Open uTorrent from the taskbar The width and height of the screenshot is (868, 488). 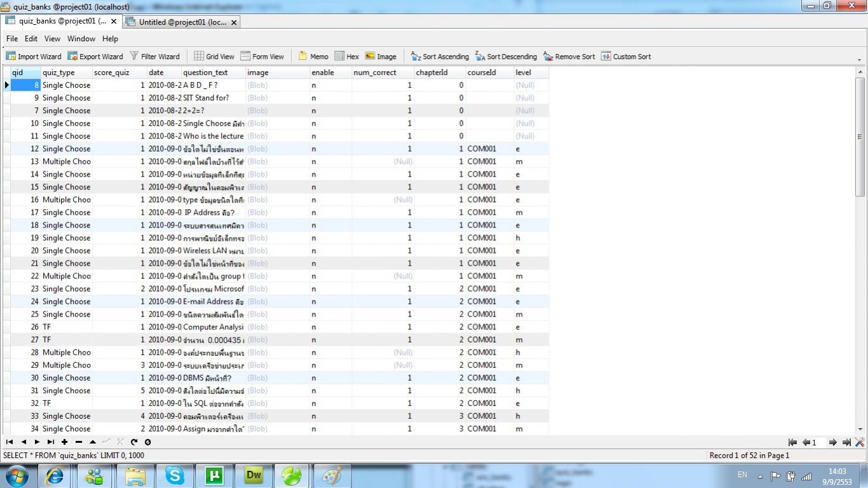click(214, 475)
